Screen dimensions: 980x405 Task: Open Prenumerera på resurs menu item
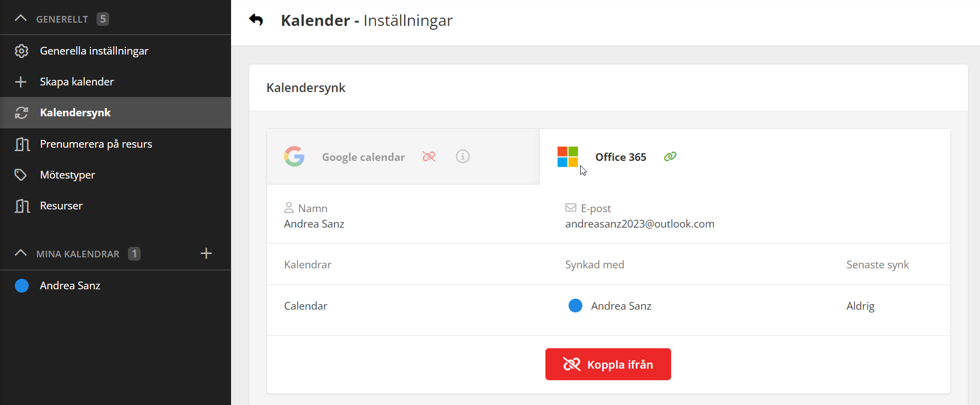pyautogui.click(x=96, y=144)
